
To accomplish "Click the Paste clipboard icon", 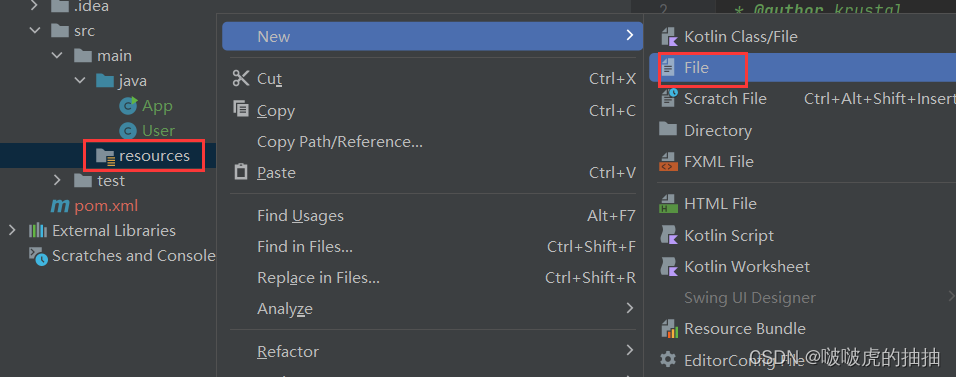I will (x=241, y=172).
